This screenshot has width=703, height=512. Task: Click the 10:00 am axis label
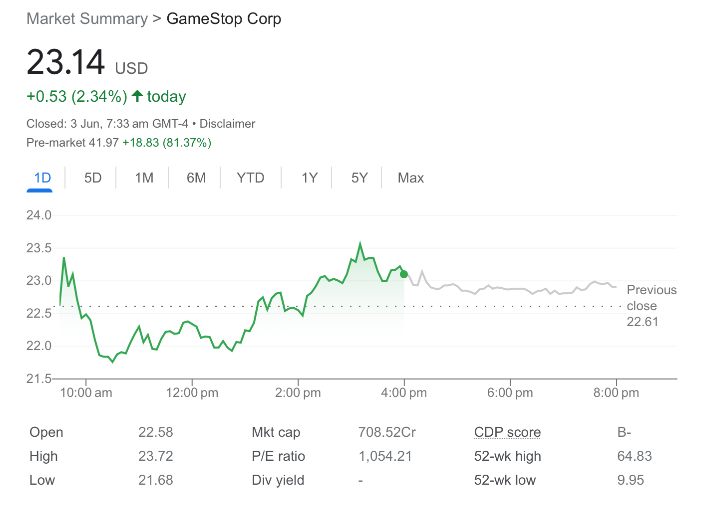86,393
